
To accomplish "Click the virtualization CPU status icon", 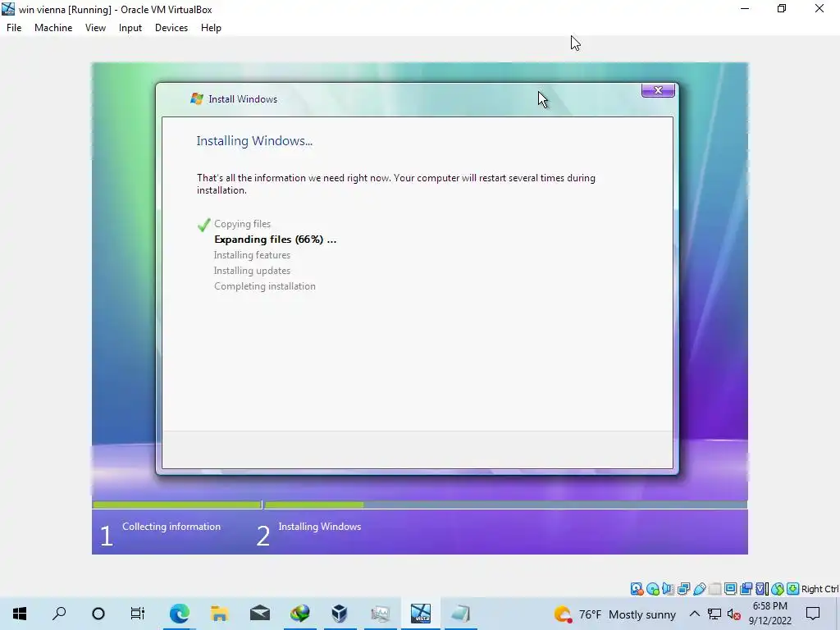I will point(762,589).
